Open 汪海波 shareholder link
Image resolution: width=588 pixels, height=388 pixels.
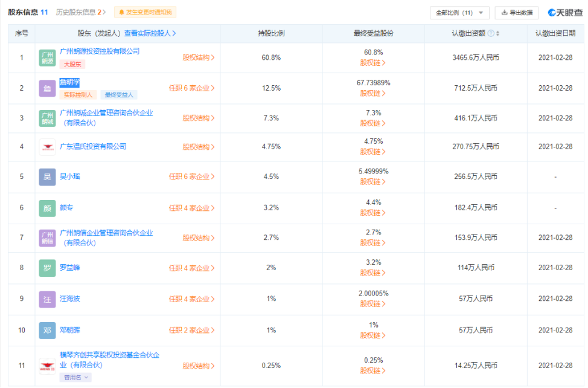tap(70, 299)
